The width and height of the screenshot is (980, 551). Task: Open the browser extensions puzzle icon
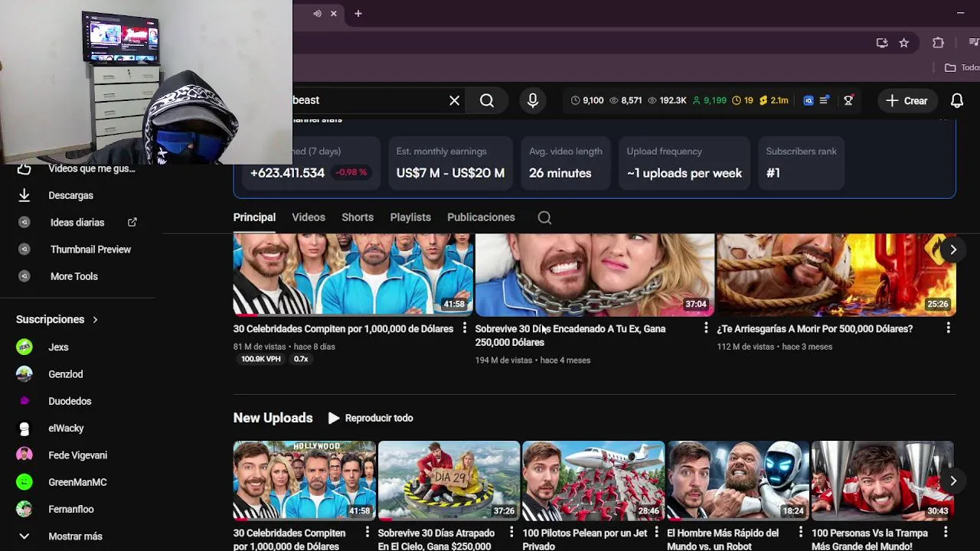click(x=938, y=43)
